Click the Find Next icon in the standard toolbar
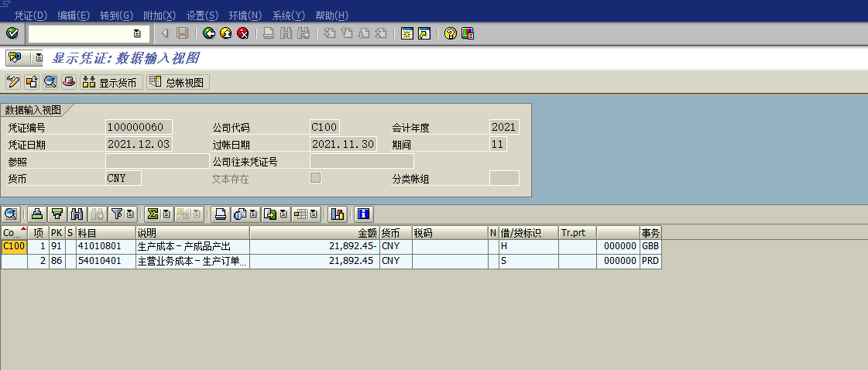Image resolution: width=868 pixels, height=370 pixels. point(304,34)
